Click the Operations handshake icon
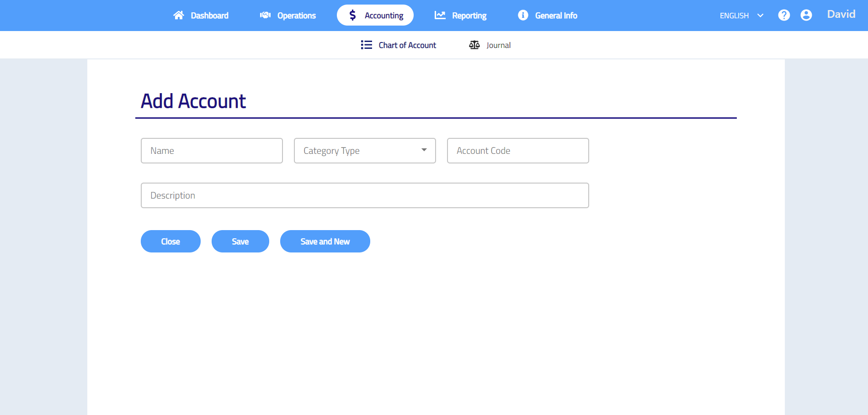The height and width of the screenshot is (415, 868). click(265, 16)
